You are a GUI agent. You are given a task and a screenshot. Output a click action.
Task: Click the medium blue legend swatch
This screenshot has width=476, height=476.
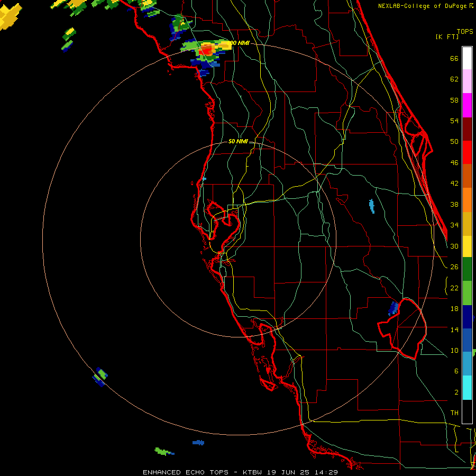tap(467, 341)
